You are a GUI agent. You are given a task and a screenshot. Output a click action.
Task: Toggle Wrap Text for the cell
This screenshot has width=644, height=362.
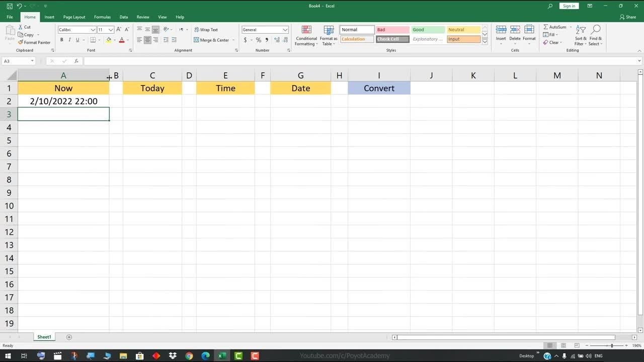coord(206,30)
